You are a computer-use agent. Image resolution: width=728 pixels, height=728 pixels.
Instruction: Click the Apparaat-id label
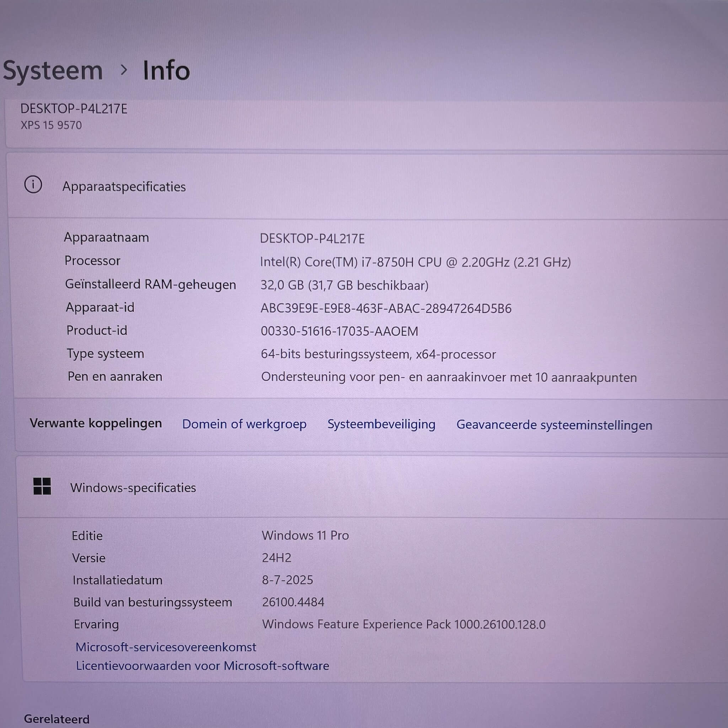[x=100, y=307]
